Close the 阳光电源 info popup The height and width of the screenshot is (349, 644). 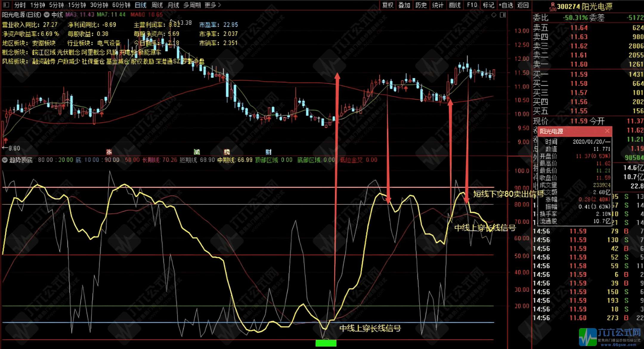pos(607,131)
